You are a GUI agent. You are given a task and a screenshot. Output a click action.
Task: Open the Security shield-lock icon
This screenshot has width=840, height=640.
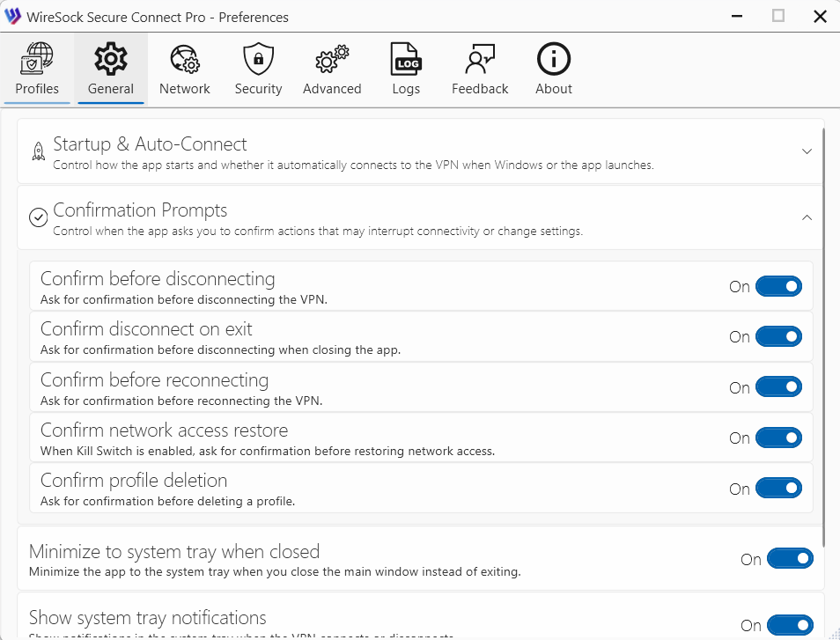[258, 60]
